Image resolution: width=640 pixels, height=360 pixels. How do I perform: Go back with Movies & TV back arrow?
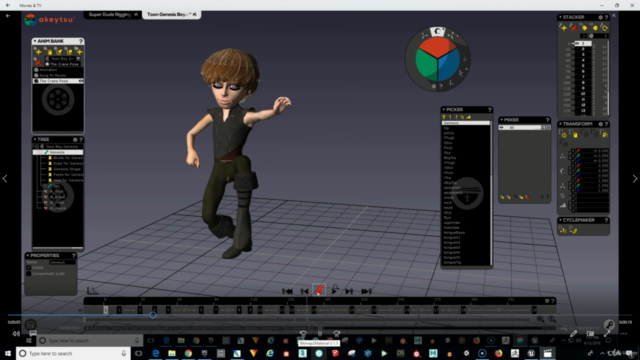8,5
